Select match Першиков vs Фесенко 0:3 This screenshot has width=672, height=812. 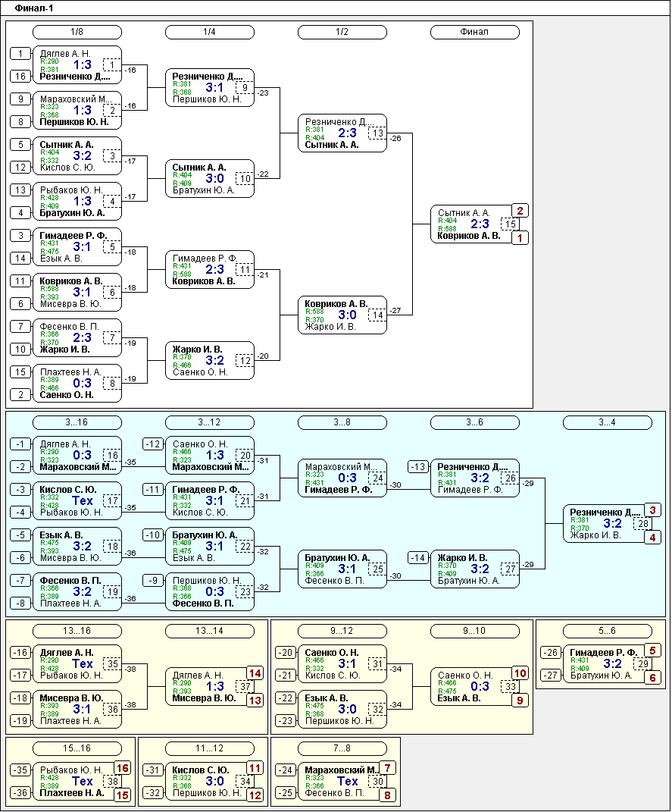click(210, 592)
